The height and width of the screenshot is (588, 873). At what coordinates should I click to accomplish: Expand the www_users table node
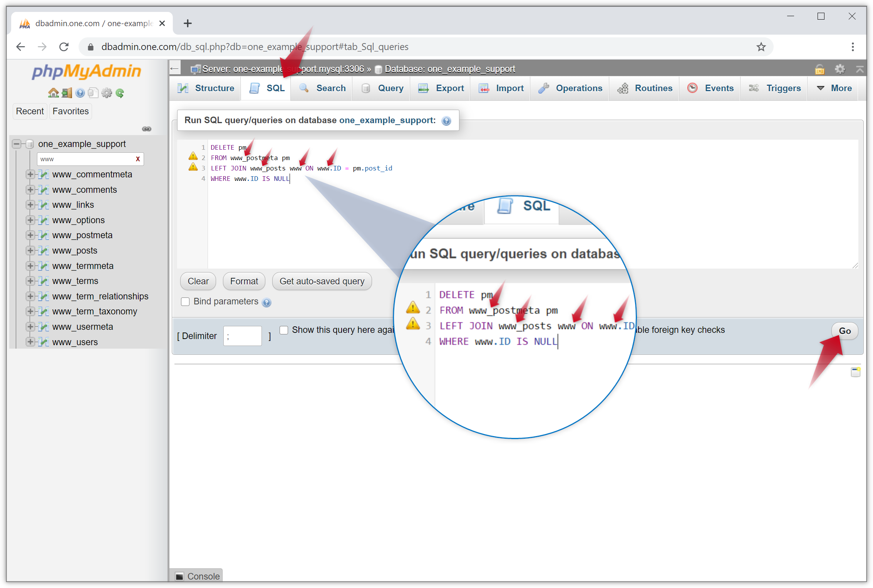point(30,342)
